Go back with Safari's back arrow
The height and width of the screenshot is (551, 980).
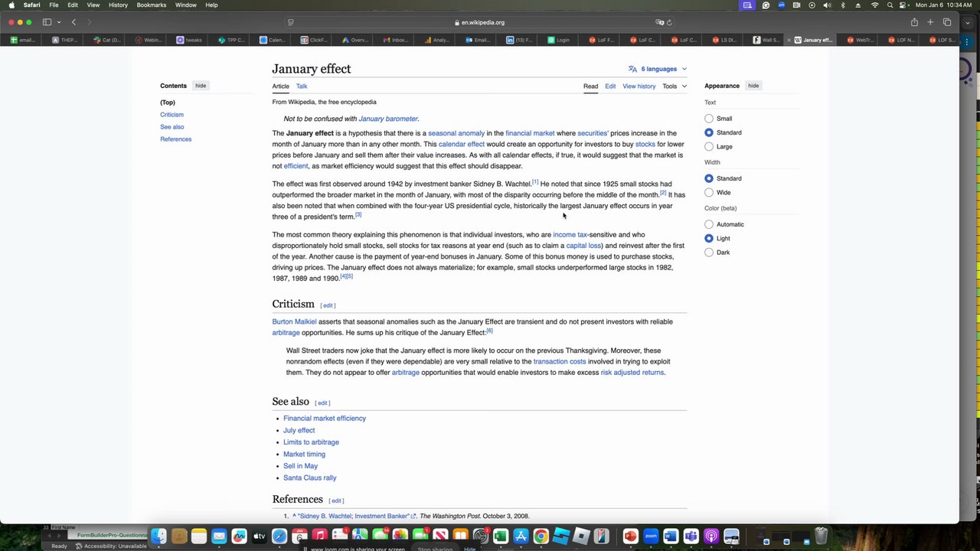coord(73,22)
